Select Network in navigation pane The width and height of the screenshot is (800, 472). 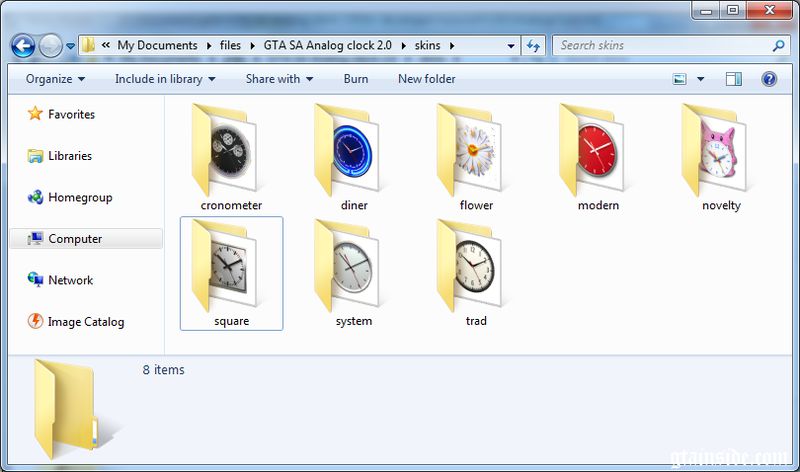tap(60, 280)
